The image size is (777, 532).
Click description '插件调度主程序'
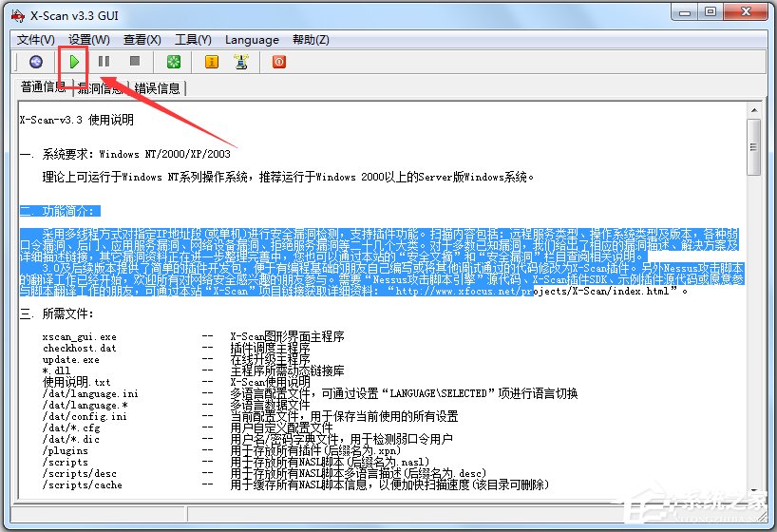pyautogui.click(x=270, y=348)
